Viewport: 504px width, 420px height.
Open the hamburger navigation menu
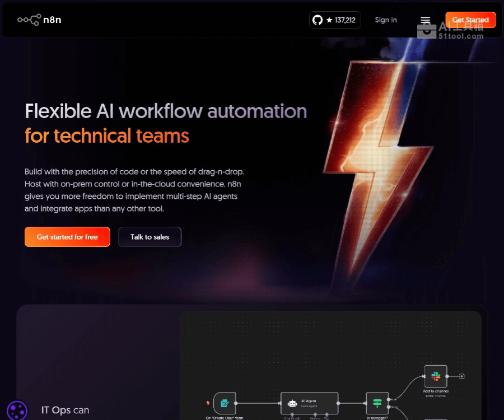tap(426, 21)
